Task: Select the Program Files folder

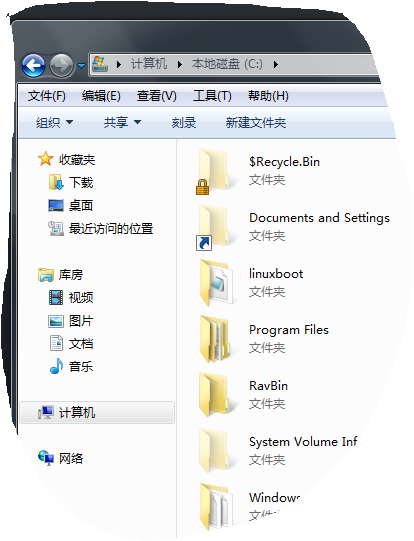Action: click(x=264, y=339)
